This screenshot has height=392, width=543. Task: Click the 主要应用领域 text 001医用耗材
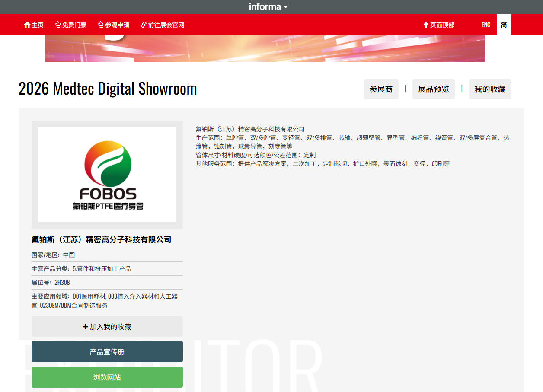click(x=89, y=296)
